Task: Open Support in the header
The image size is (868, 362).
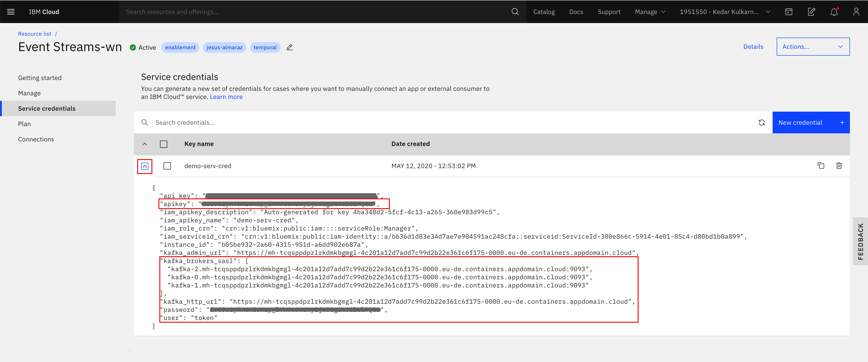Action: tap(609, 12)
